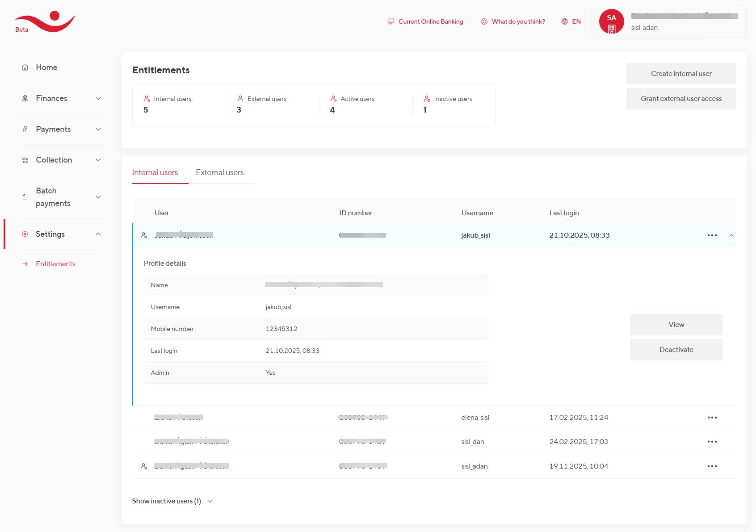756x532 pixels.
Task: Expand the Finances sidebar menu
Action: click(98, 98)
